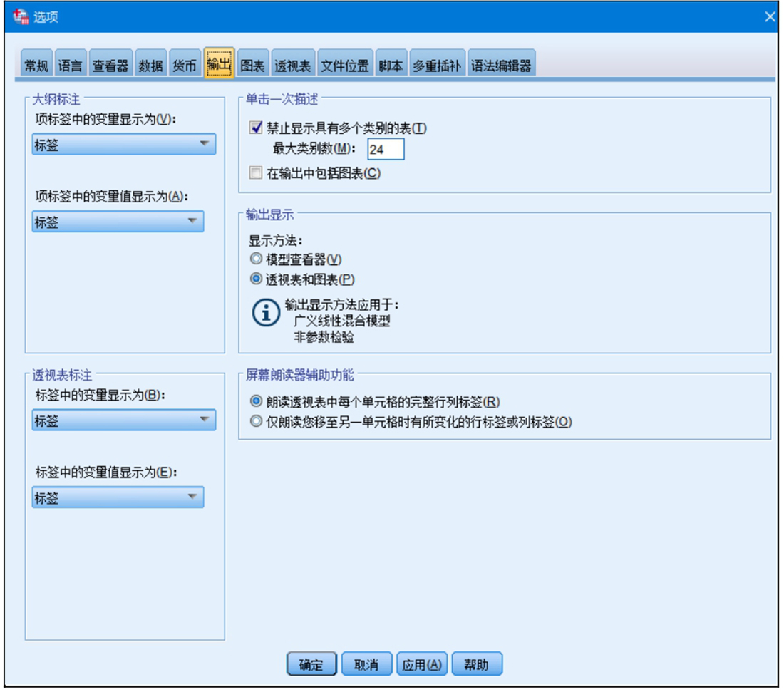Expand 项标签中的变量值显示为 dropdown
Image resolution: width=784 pixels, height=697 pixels.
pos(118,222)
